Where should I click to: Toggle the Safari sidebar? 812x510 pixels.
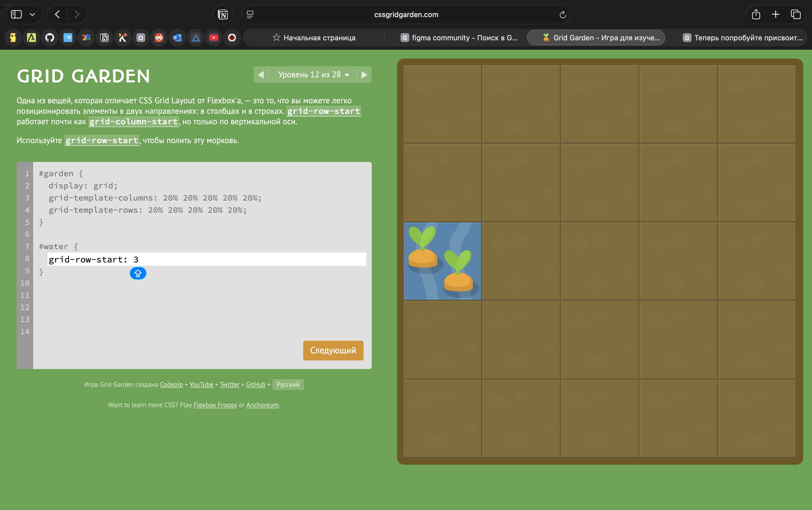click(16, 14)
